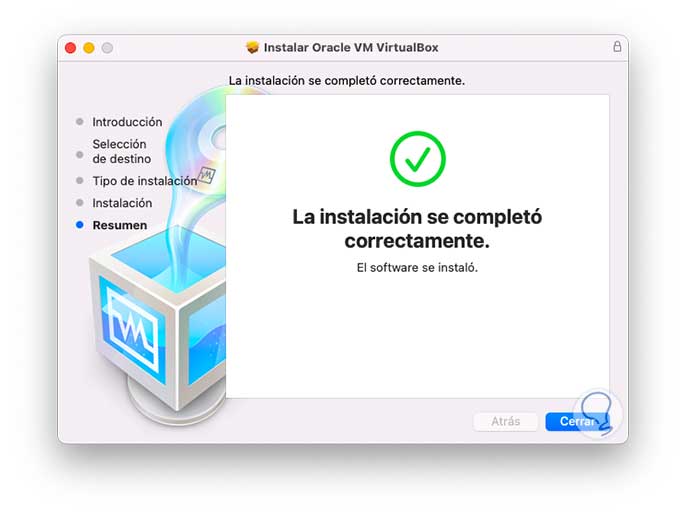The width and height of the screenshot is (688, 512).
Task: Click the lock icon in title bar
Action: click(617, 47)
